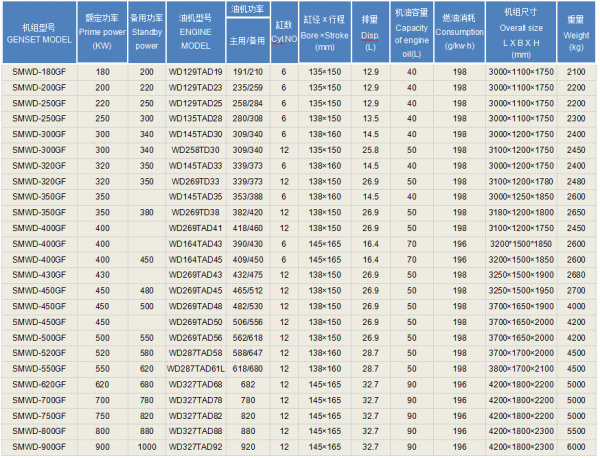The width and height of the screenshot is (600, 458).
Task: Click the 390/430 engine power value
Action: 248,244
